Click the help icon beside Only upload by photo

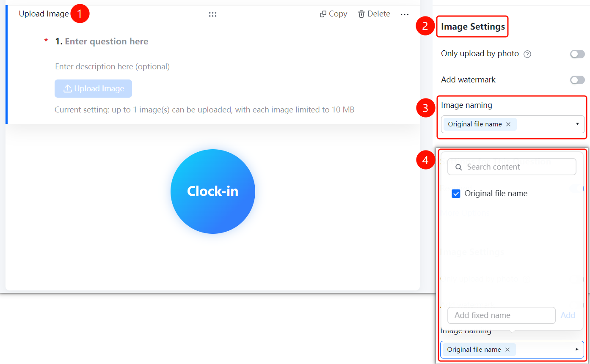click(527, 54)
